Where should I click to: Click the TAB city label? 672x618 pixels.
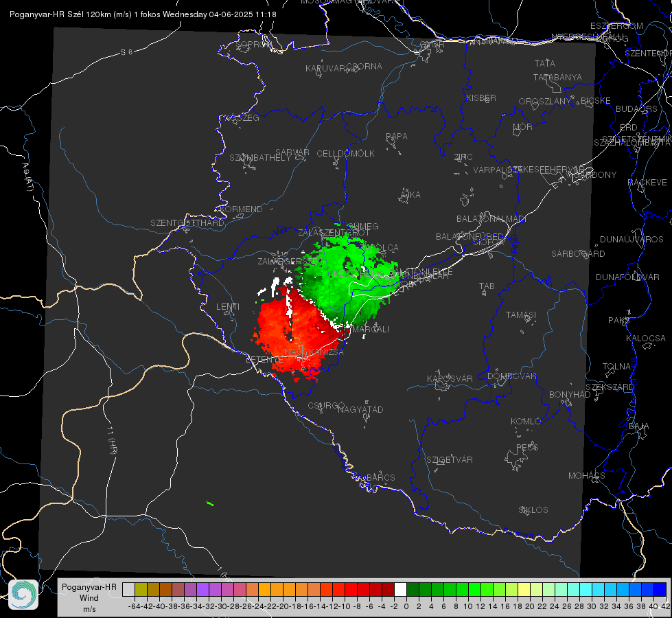point(487,286)
